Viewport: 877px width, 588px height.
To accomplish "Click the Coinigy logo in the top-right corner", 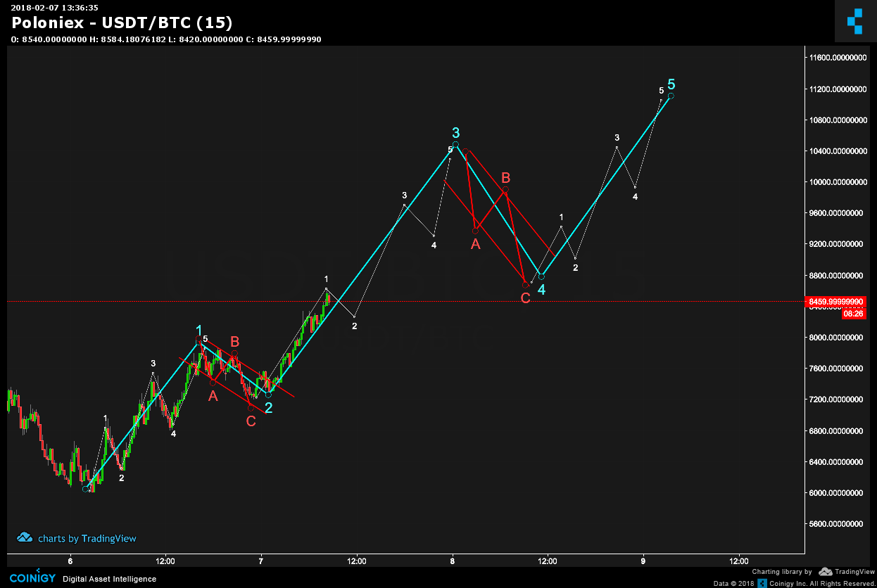I will click(854, 21).
